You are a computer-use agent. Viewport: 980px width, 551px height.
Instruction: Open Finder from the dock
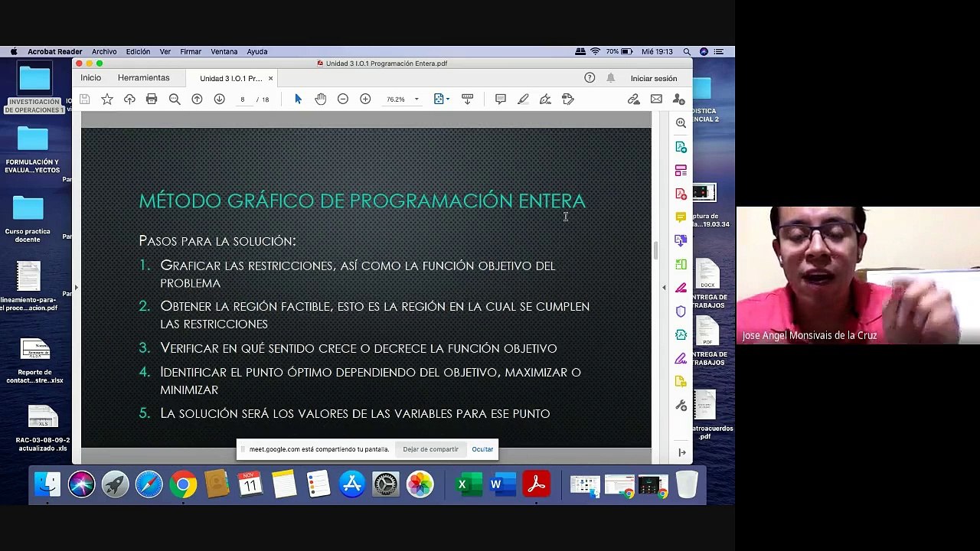[x=47, y=484]
